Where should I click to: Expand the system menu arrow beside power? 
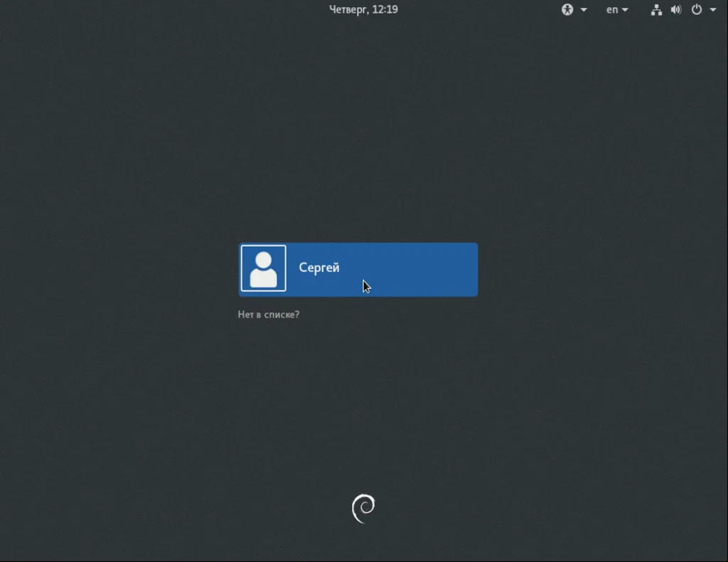tap(712, 10)
